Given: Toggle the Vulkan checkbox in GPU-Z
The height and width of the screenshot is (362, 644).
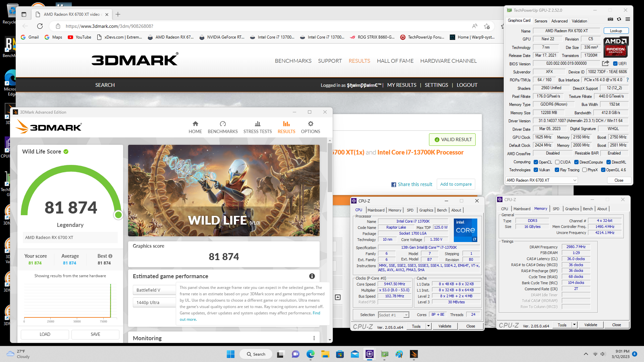Looking at the screenshot, I should point(536,170).
